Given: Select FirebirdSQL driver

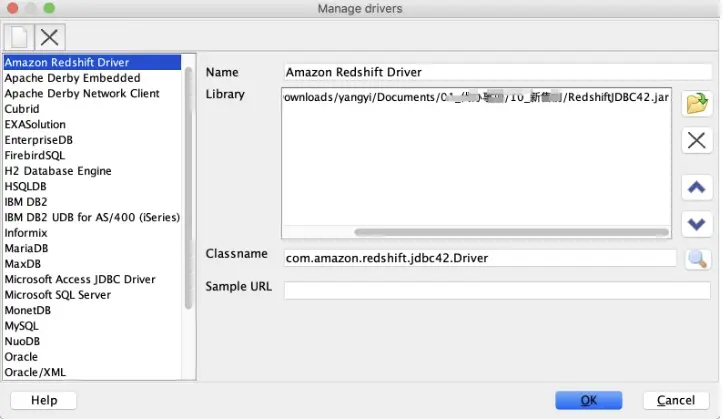Looking at the screenshot, I should pos(92,155).
